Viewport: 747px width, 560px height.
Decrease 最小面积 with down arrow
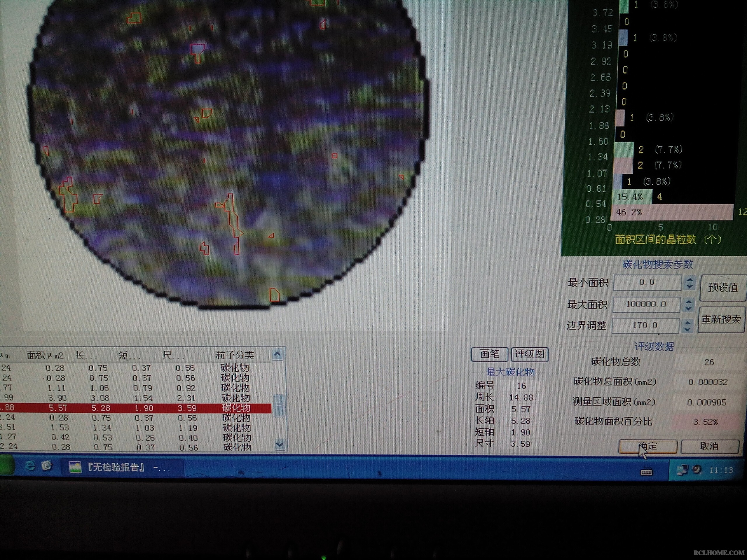[x=690, y=287]
